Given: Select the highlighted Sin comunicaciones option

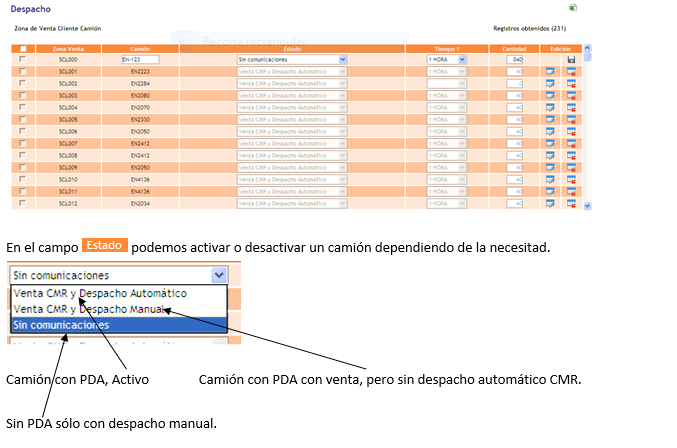Looking at the screenshot, I should 119,325.
